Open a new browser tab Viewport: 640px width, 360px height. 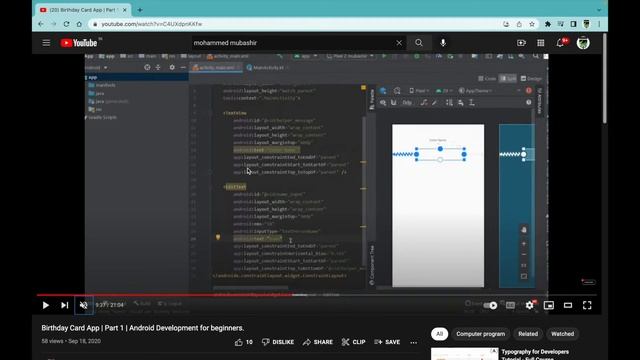(x=140, y=10)
